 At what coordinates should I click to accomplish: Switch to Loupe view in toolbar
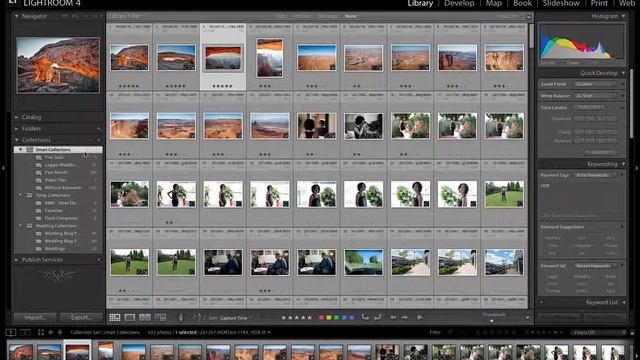coord(130,317)
